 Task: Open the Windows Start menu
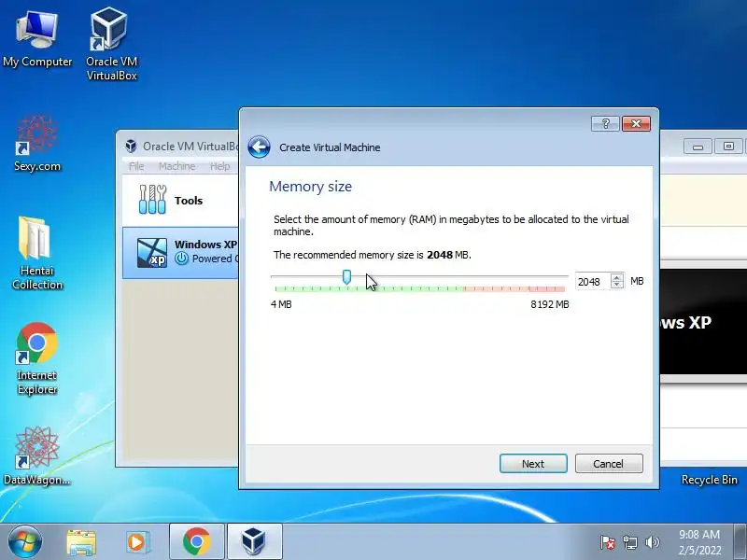25,542
